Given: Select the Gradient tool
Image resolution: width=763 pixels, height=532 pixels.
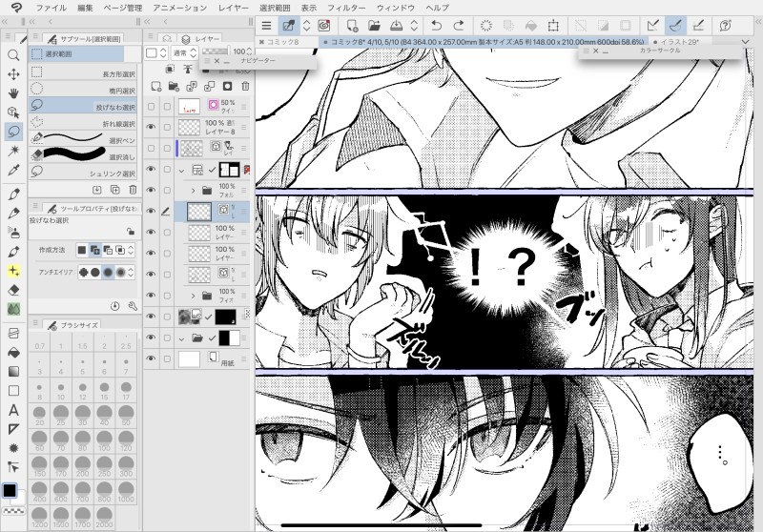Looking at the screenshot, I should coord(13,372).
